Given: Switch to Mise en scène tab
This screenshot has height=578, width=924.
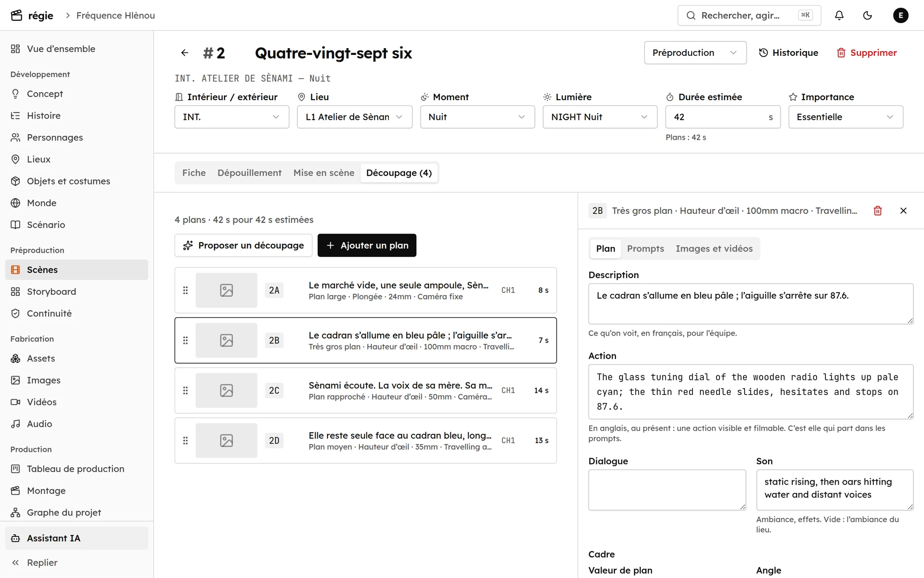Looking at the screenshot, I should click(x=324, y=173).
